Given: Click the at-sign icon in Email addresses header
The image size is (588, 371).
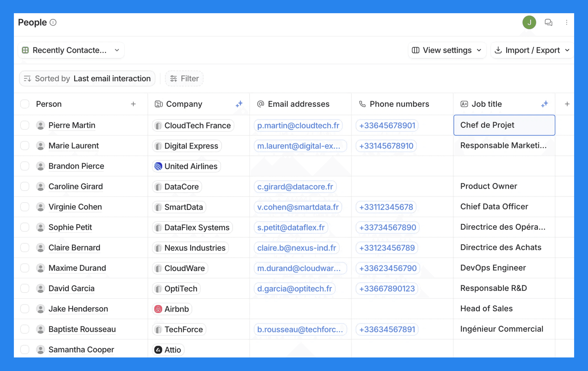Looking at the screenshot, I should [x=260, y=104].
